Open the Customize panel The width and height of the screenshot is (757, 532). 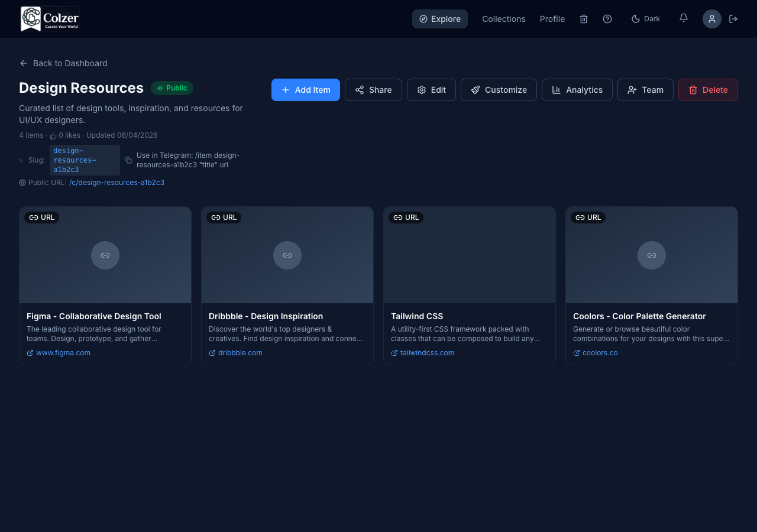499,90
